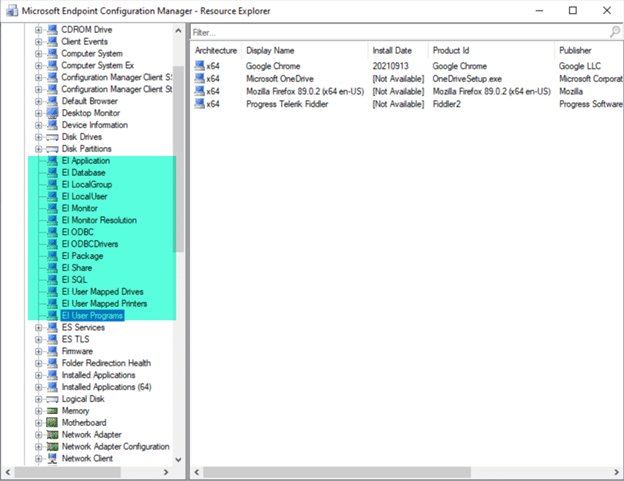
Task: Select the EI User Mapped Printers item
Action: click(x=104, y=304)
